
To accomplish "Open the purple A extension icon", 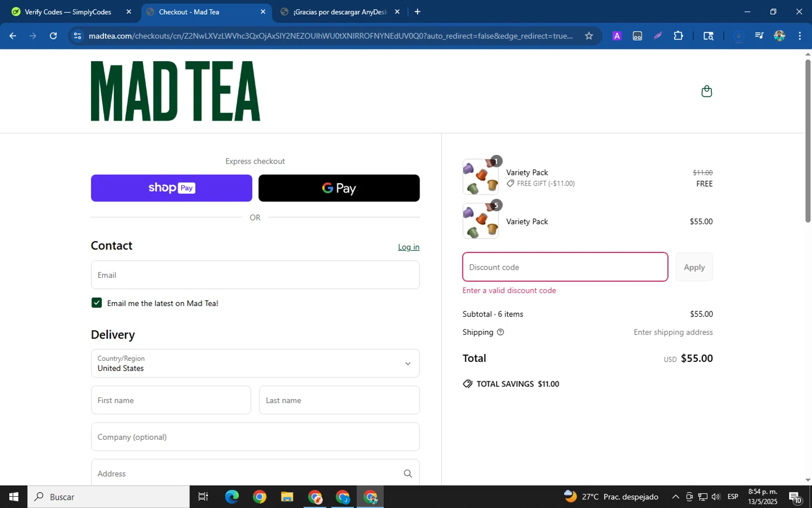I will (617, 36).
